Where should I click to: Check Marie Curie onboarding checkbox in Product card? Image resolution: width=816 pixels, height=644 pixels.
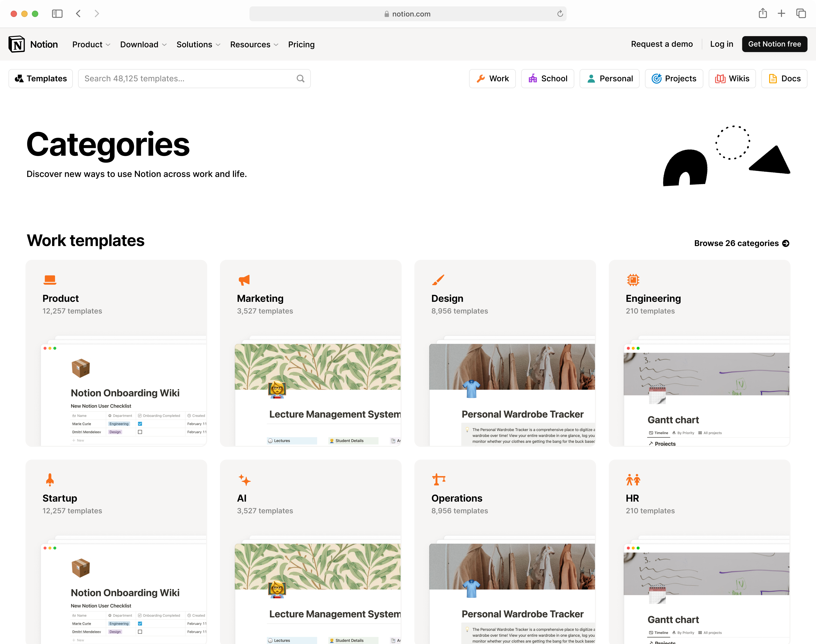(140, 424)
